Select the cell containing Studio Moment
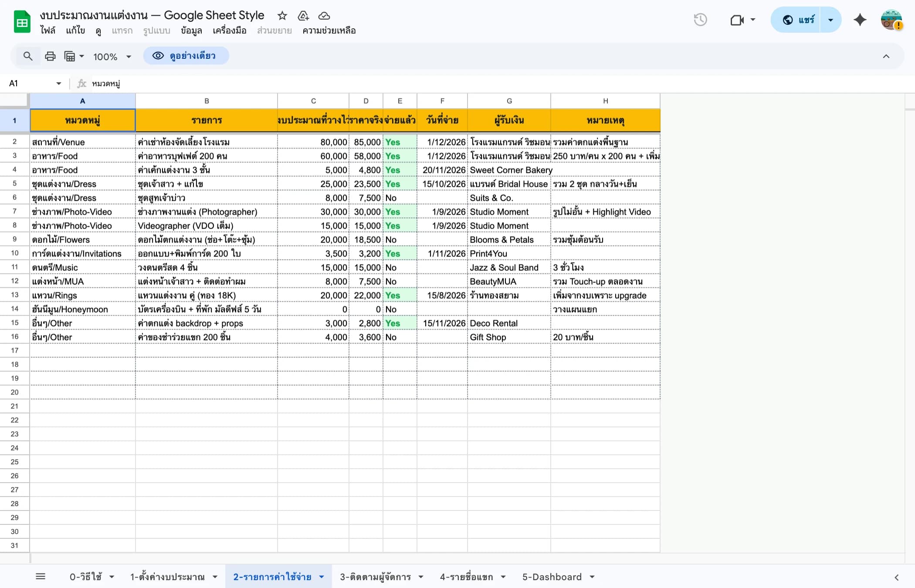Viewport: 915px width, 588px height. 500,212
